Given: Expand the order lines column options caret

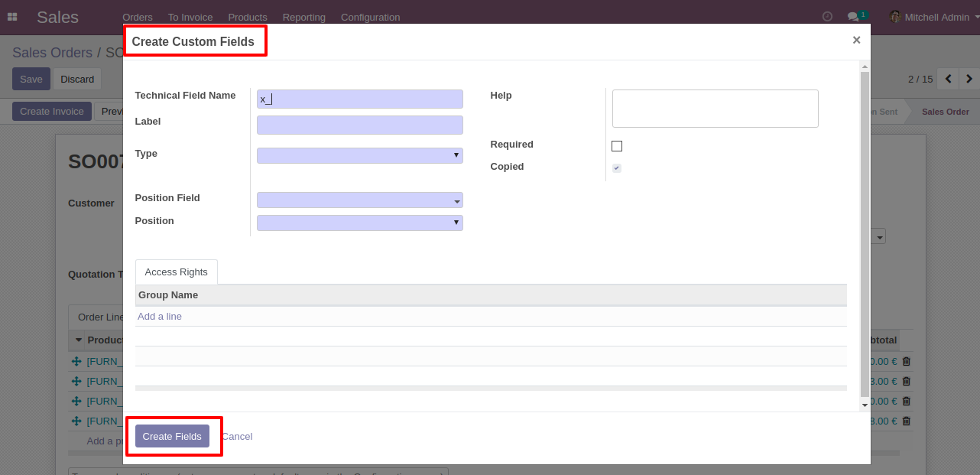Looking at the screenshot, I should pos(78,340).
